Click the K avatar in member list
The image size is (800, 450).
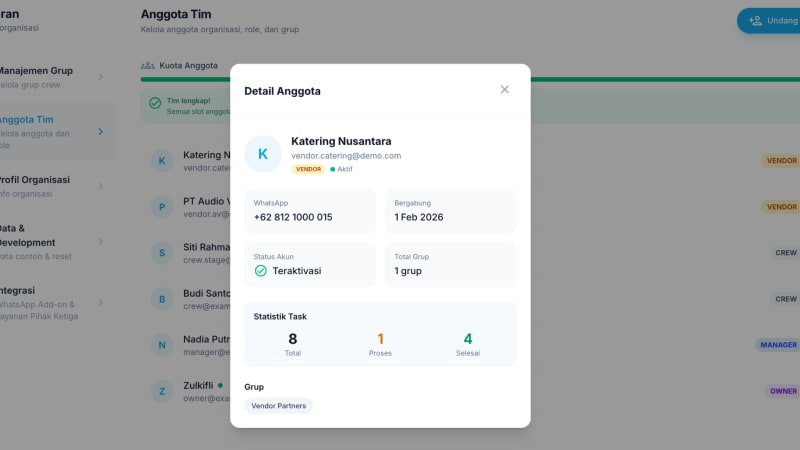[x=162, y=161]
